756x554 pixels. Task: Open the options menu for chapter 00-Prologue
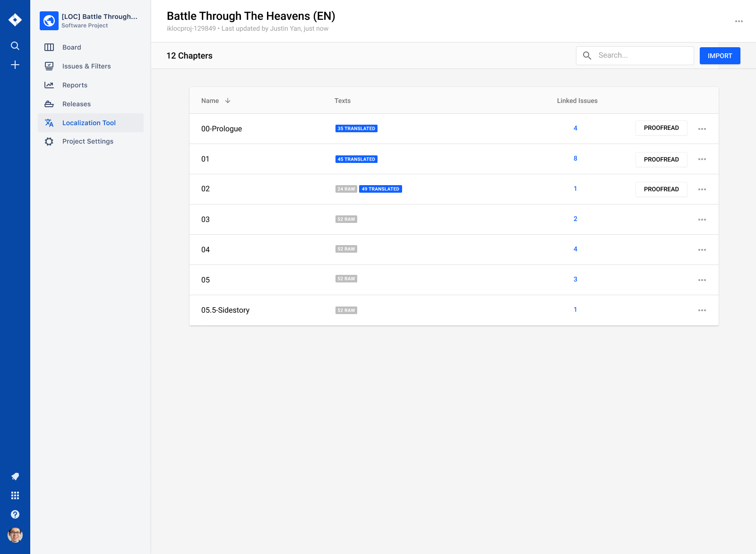pos(702,128)
